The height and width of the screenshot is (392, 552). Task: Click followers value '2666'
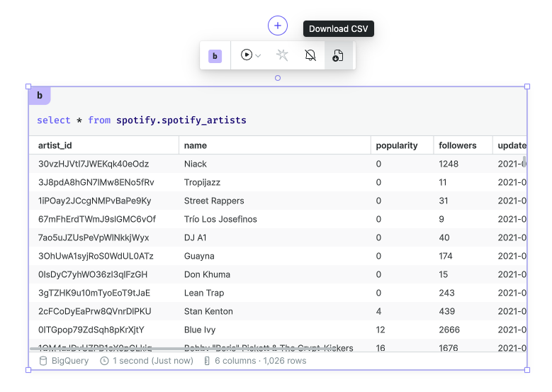click(x=449, y=330)
